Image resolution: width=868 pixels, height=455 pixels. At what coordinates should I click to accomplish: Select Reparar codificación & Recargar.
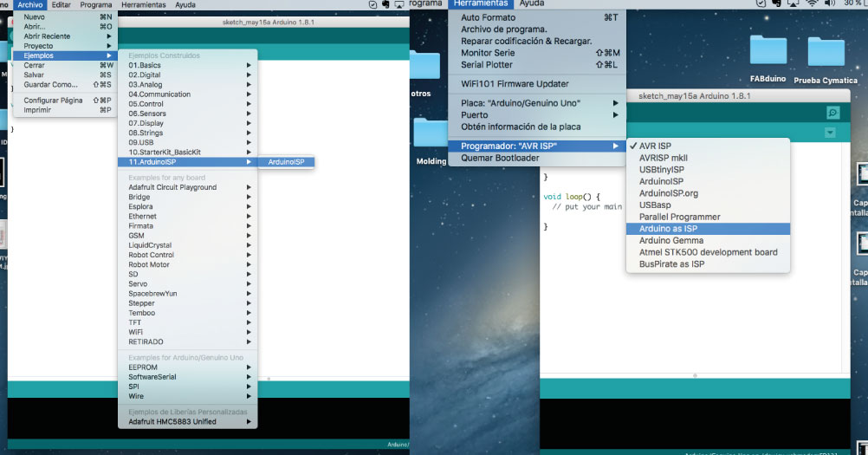[x=537, y=41]
